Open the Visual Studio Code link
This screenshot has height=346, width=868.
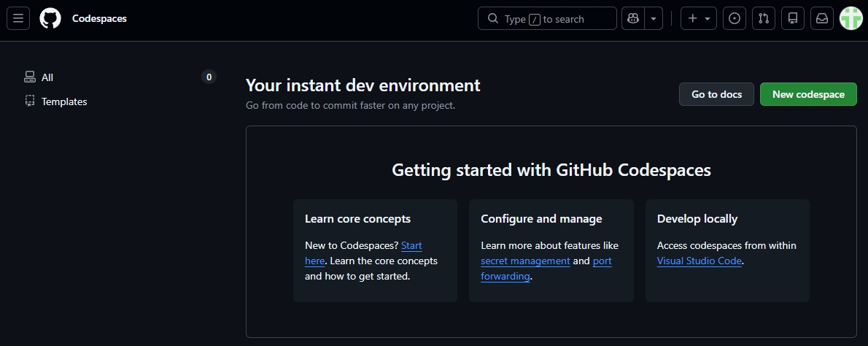(x=699, y=261)
